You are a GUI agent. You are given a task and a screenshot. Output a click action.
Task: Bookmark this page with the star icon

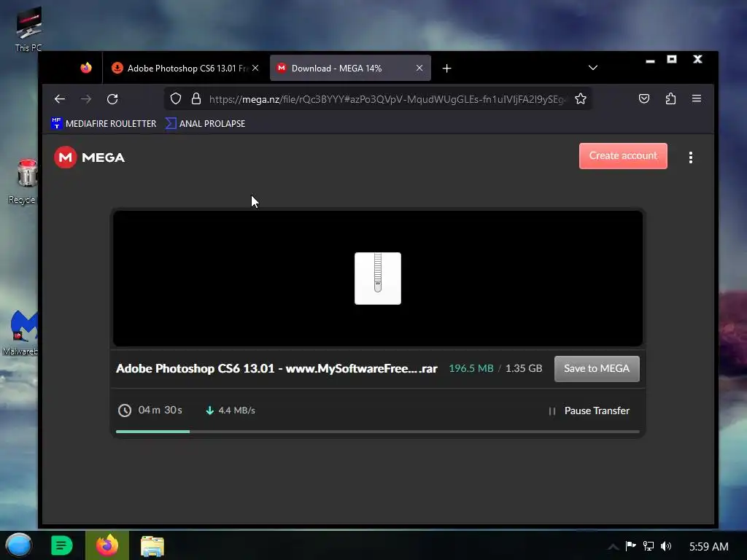[580, 99]
